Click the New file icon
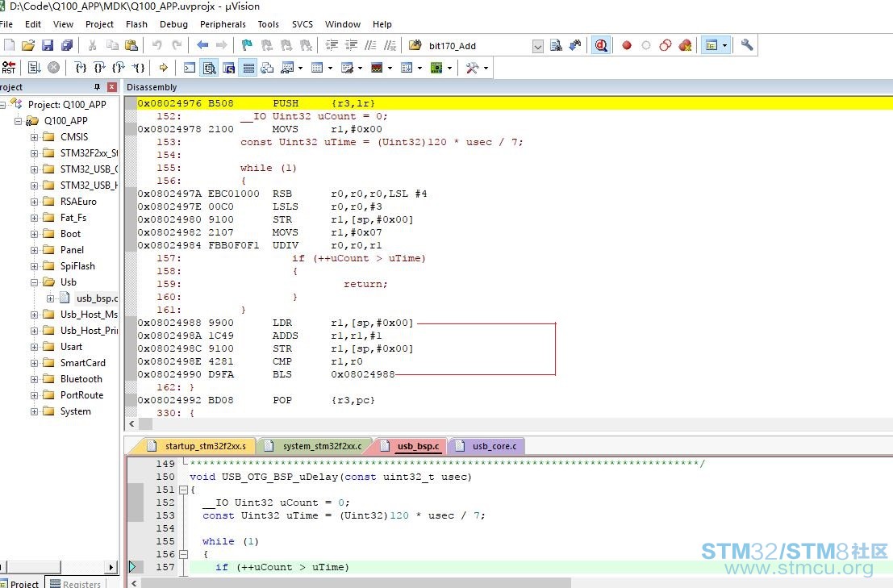Image resolution: width=893 pixels, height=588 pixels. tap(9, 45)
